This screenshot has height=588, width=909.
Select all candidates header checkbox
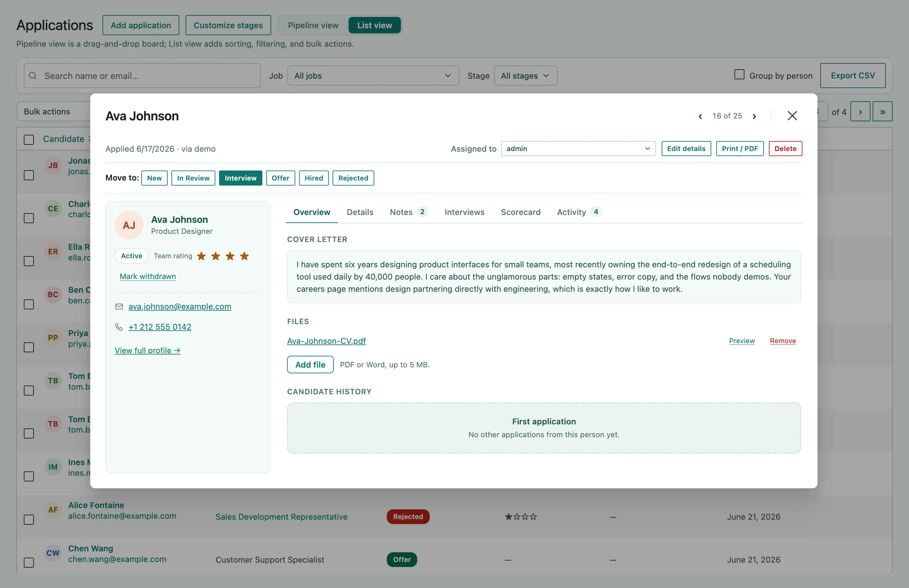pyautogui.click(x=29, y=139)
